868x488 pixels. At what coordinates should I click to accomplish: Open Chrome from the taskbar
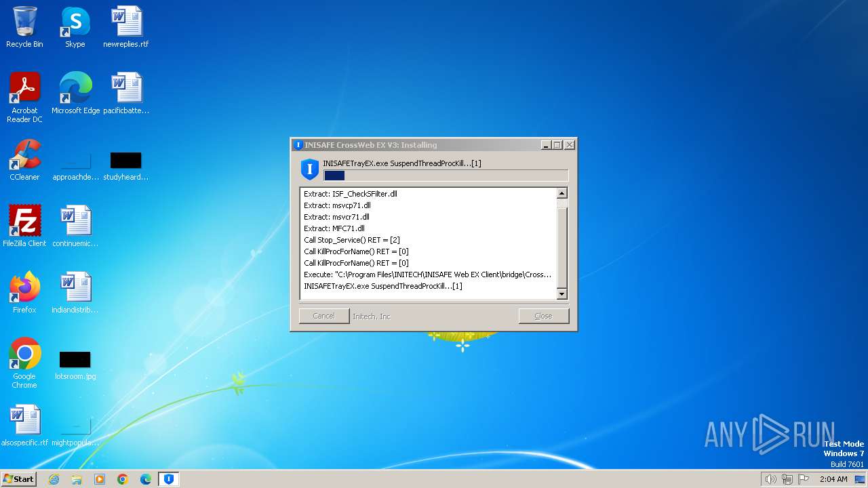pyautogui.click(x=123, y=479)
